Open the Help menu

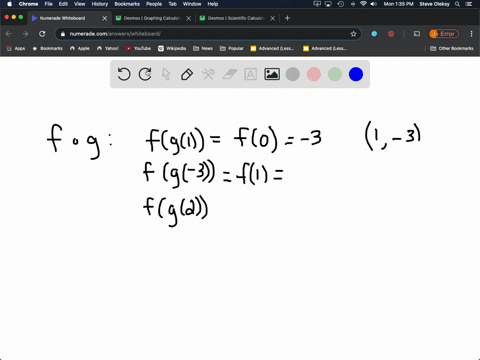click(x=213, y=4)
